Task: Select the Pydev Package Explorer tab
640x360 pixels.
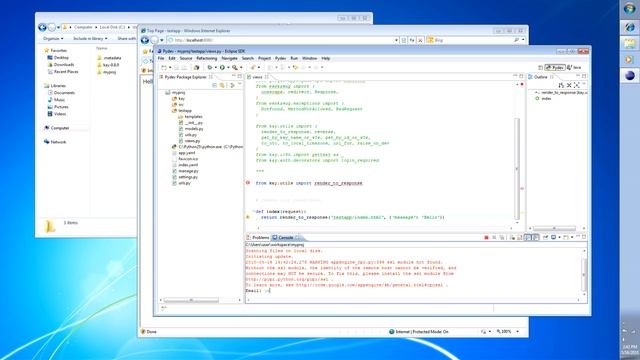Action: tap(186, 77)
